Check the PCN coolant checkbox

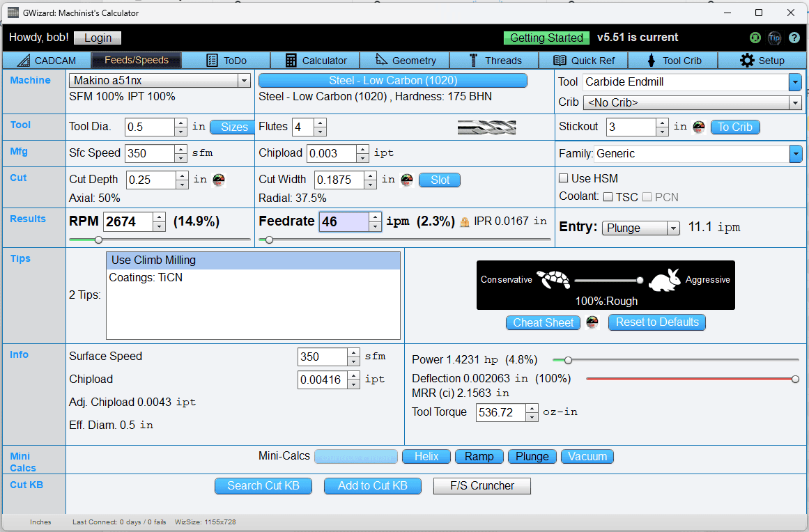tap(647, 197)
